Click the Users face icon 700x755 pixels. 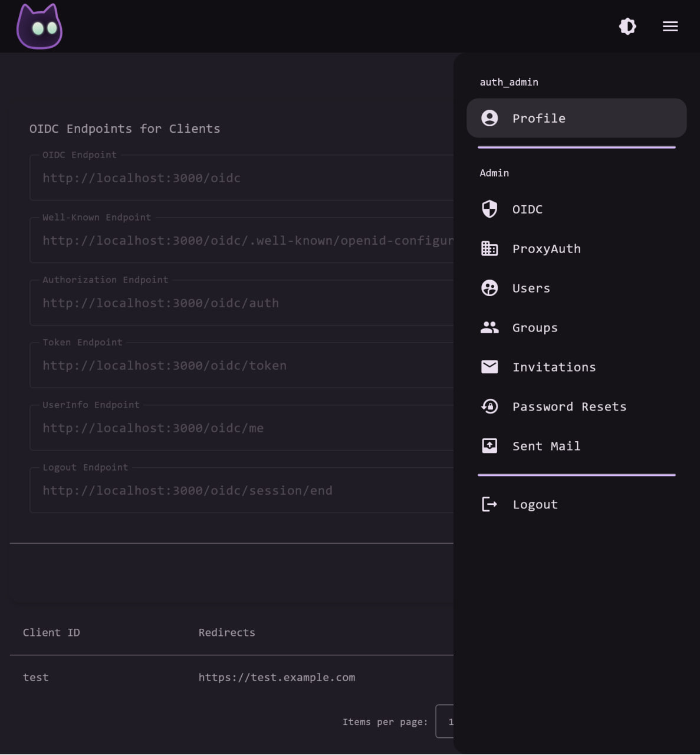pos(489,288)
